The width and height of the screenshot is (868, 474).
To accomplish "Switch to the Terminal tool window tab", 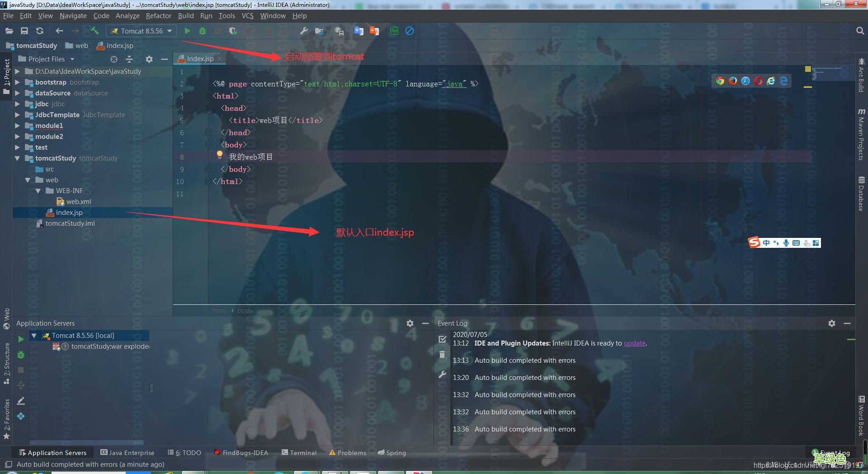I will tap(299, 453).
